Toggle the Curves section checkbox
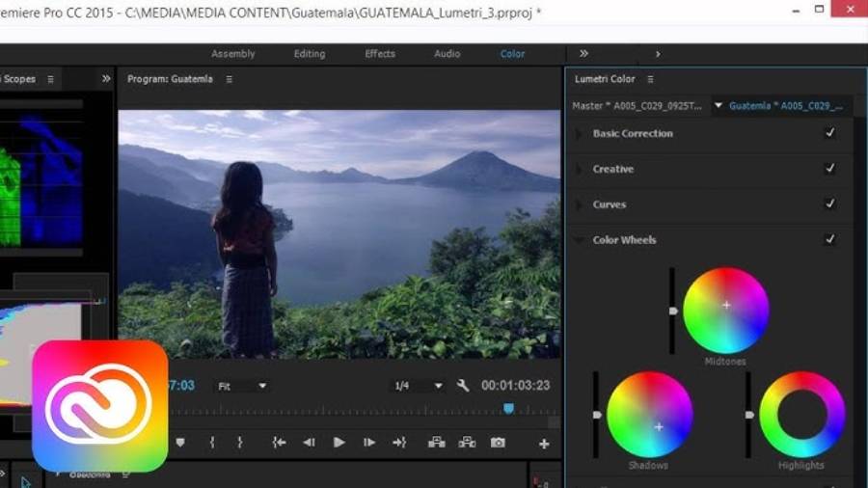 pos(829,204)
